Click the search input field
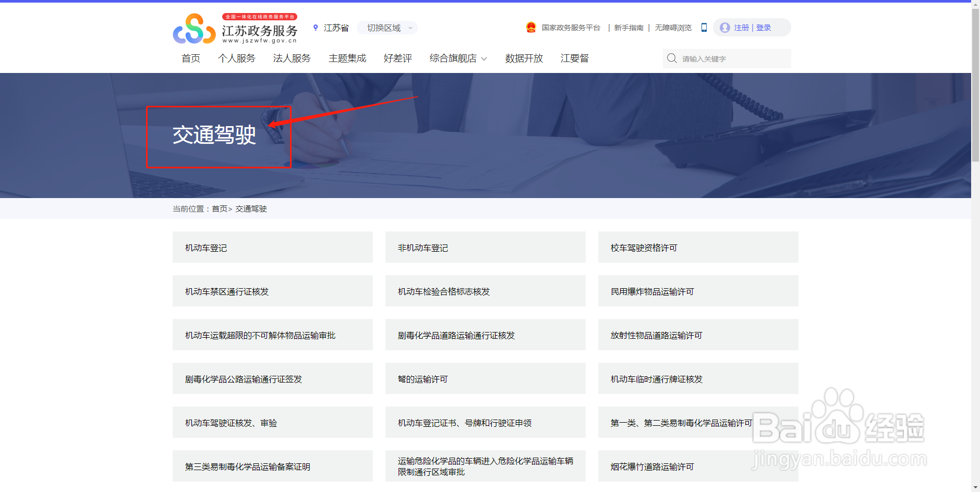Screen dimensions: 980x492 [x=730, y=58]
